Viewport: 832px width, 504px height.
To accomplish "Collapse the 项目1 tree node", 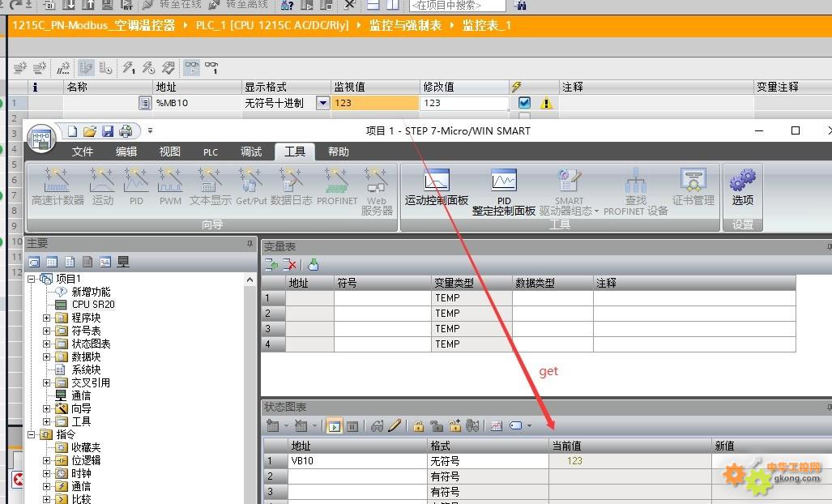I will point(32,279).
